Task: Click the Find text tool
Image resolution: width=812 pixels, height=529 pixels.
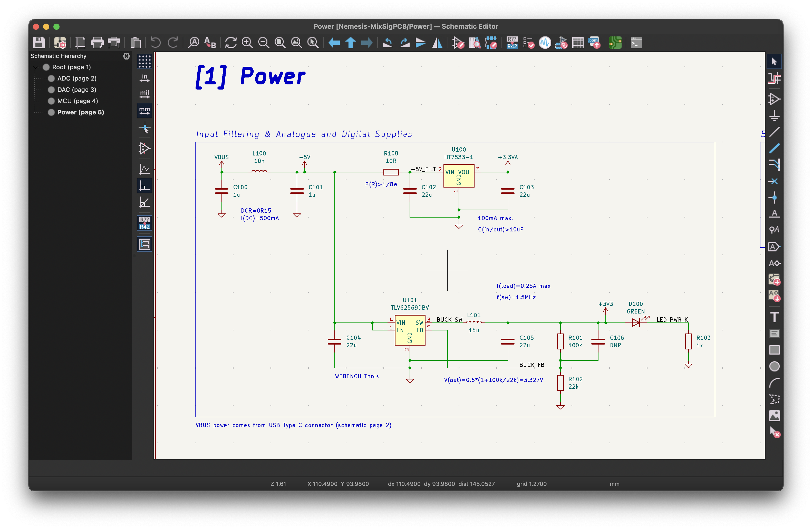Action: coord(194,43)
